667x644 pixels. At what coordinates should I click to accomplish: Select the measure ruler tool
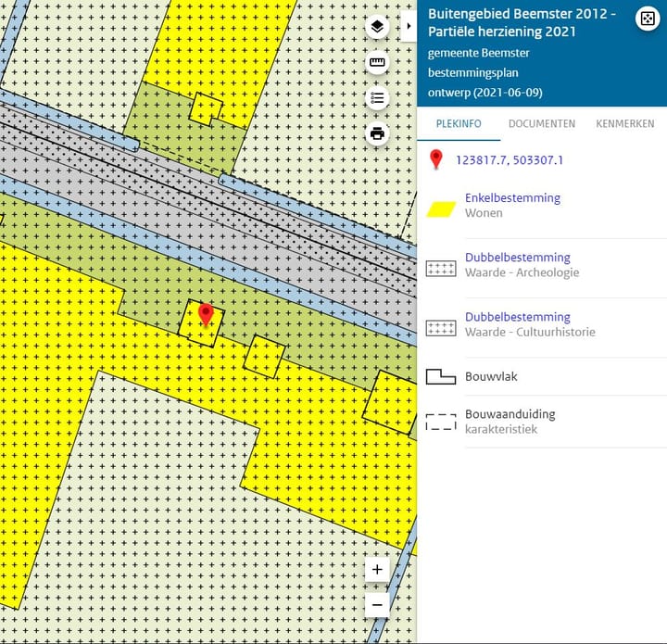[377, 63]
